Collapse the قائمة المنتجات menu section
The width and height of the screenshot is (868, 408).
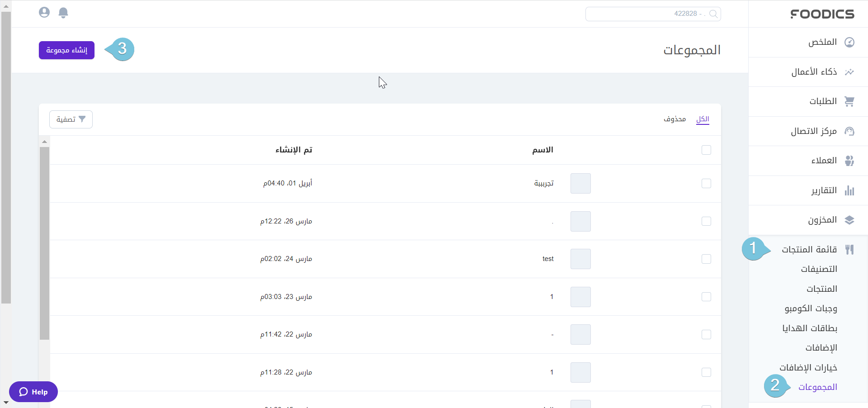point(809,250)
